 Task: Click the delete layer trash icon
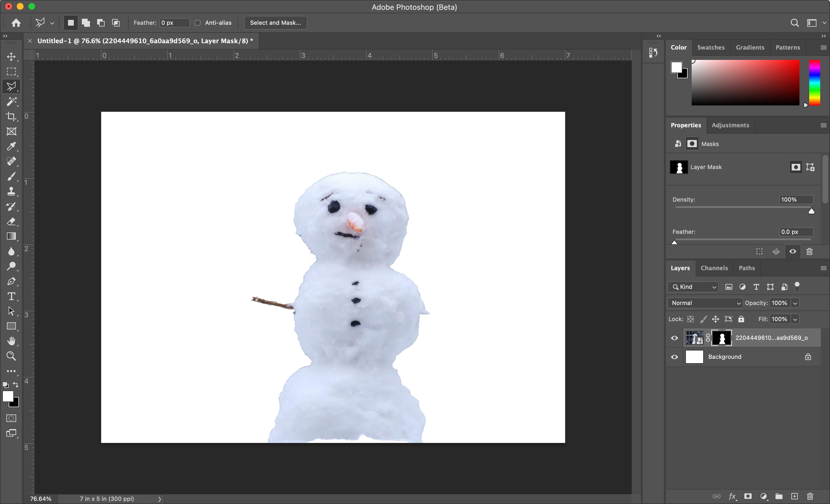click(810, 496)
